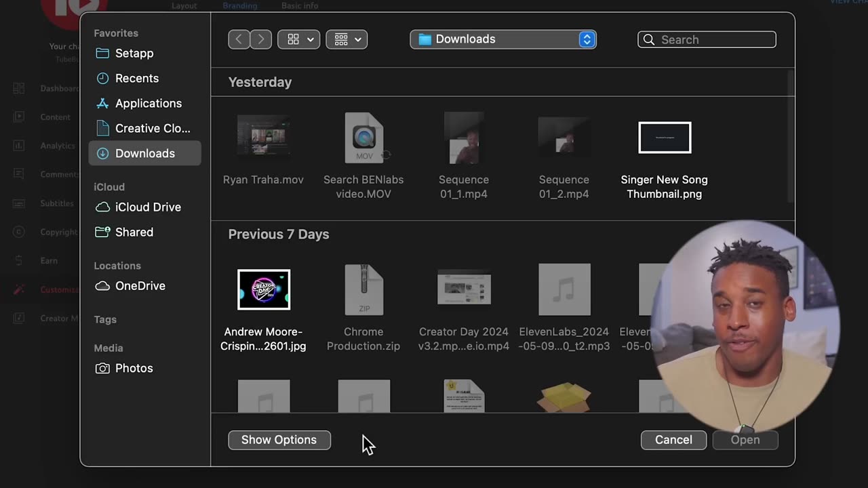
Task: Open the group-by view dropdown
Action: [347, 39]
